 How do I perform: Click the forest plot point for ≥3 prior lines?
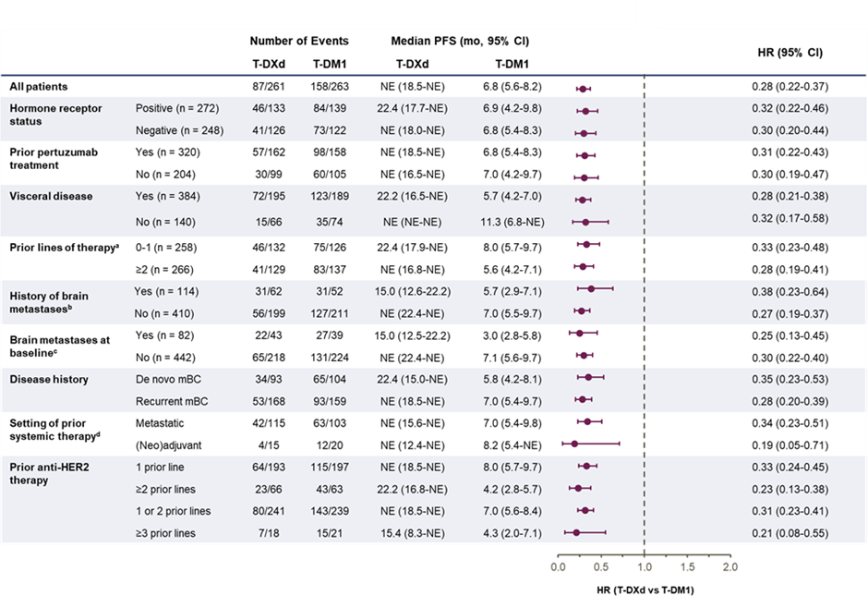pyautogui.click(x=576, y=532)
